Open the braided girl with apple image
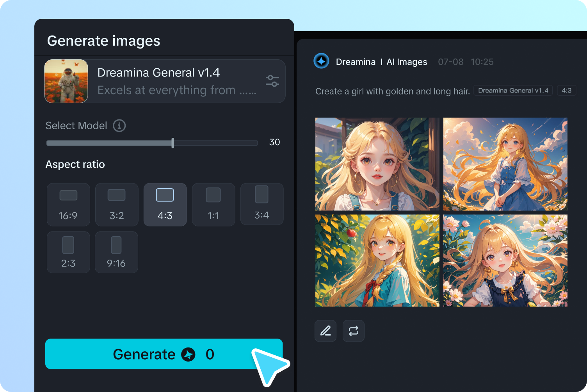 (377, 260)
